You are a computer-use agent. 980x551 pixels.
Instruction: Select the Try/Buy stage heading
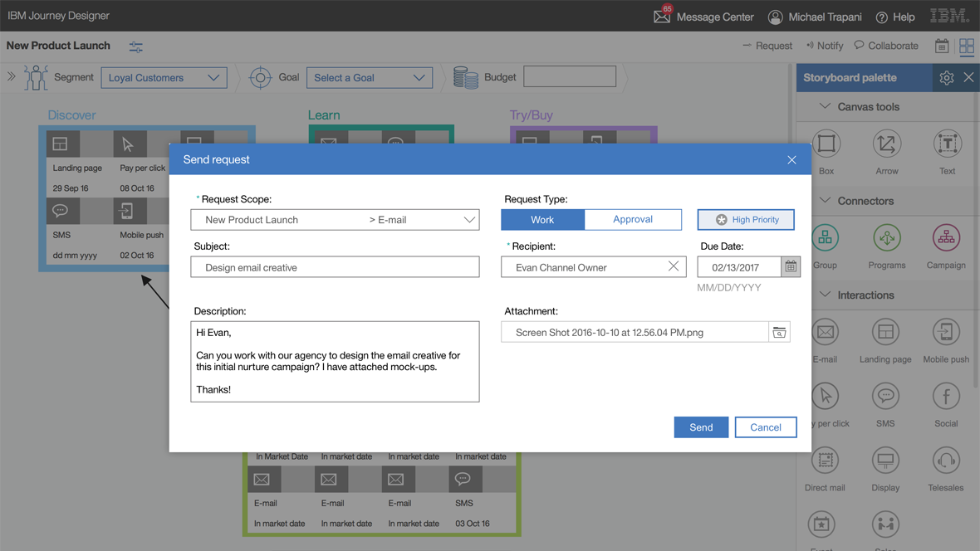532,115
